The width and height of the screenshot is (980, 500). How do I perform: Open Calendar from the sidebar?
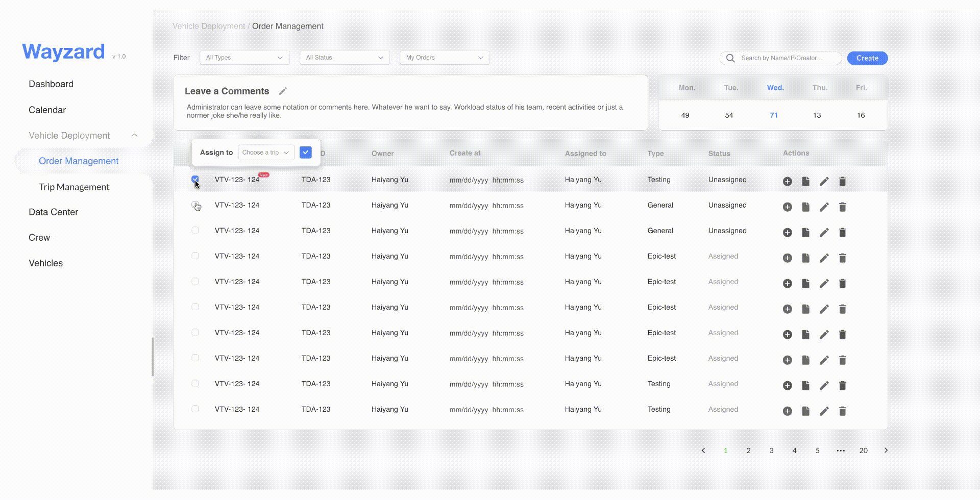tap(47, 110)
